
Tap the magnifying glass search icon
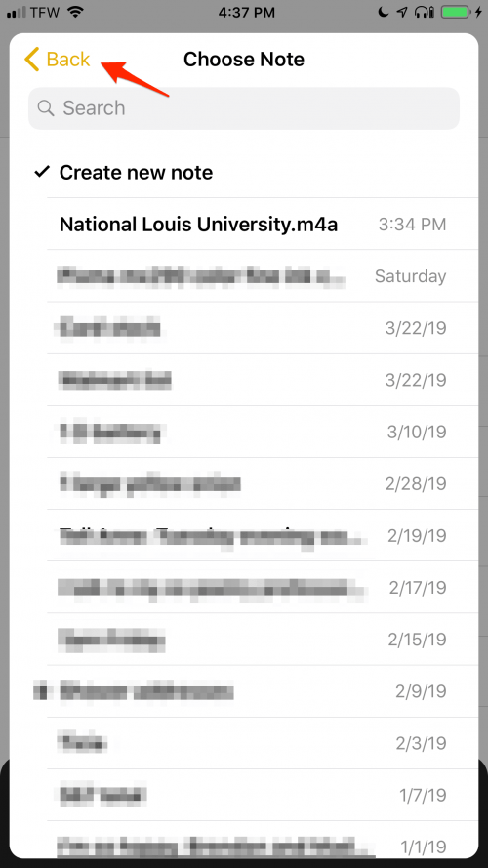point(45,108)
